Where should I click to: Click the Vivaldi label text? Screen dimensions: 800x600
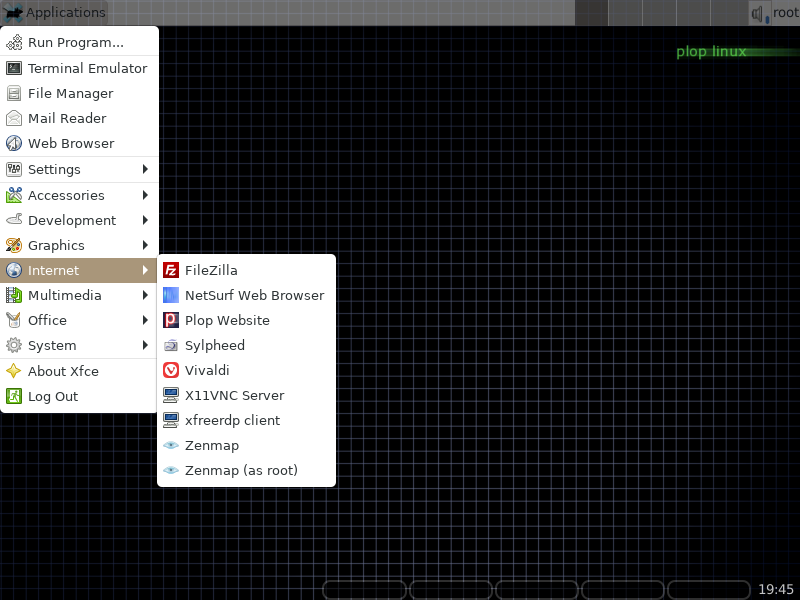click(x=207, y=370)
